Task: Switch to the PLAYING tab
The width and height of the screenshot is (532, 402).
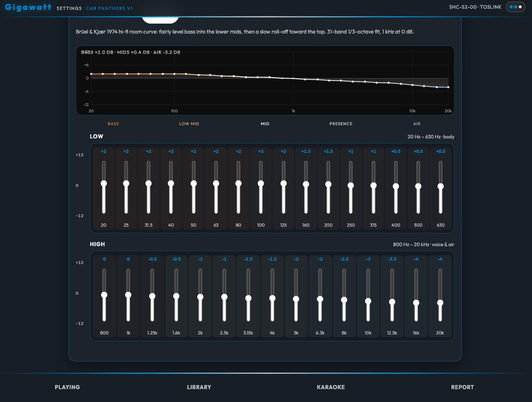Action: 67,387
